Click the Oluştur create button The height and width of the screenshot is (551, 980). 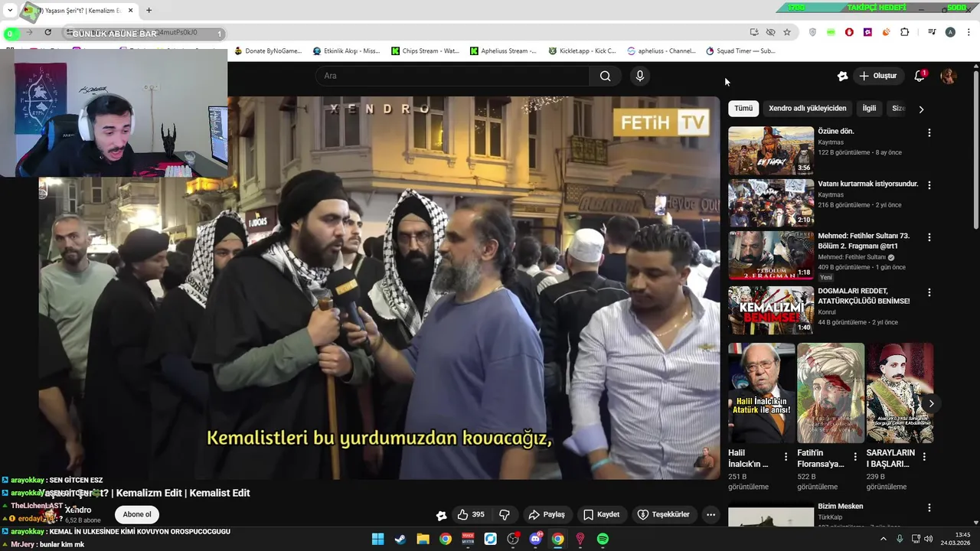pyautogui.click(x=877, y=76)
